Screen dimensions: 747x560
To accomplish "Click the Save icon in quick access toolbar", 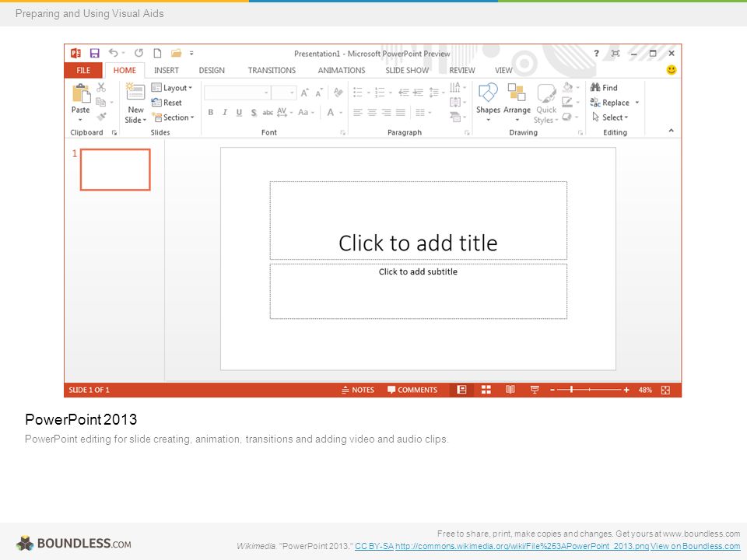I will point(94,54).
